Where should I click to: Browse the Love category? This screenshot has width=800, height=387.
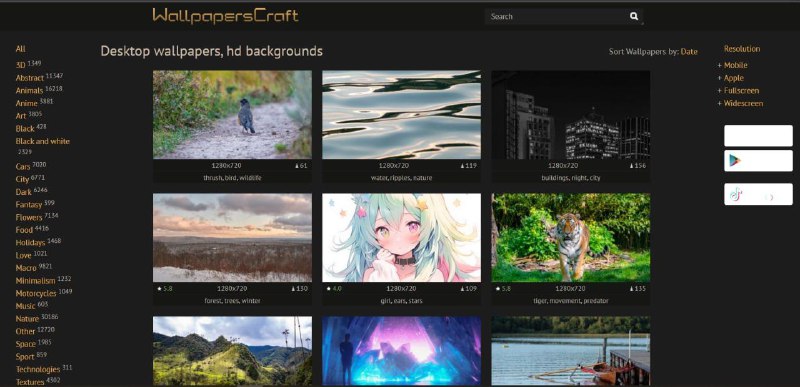23,255
